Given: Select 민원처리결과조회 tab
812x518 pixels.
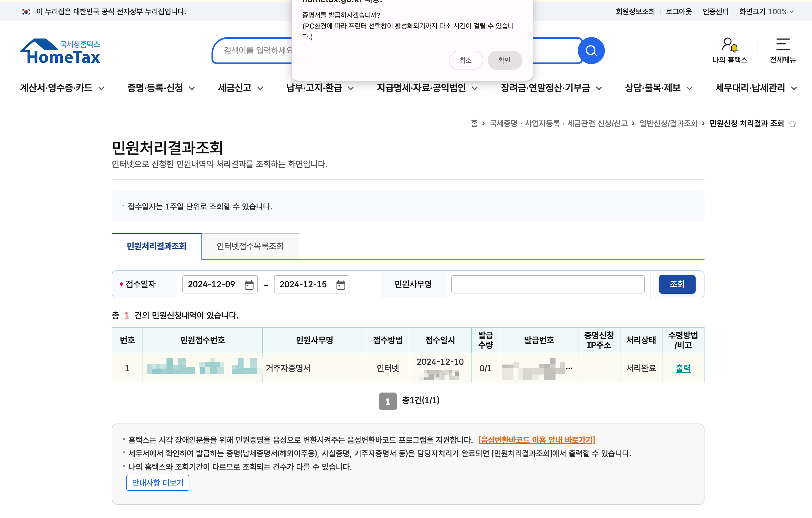Looking at the screenshot, I should [x=157, y=246].
